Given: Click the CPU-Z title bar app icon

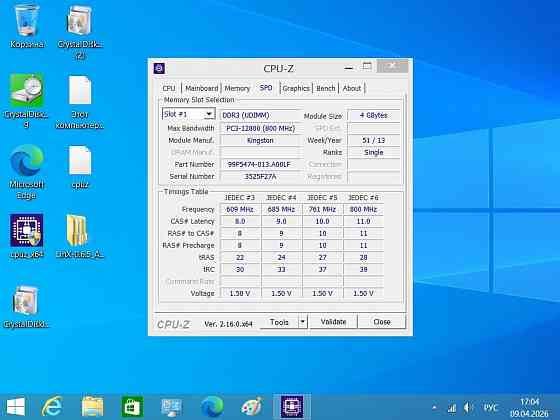Looking at the screenshot, I should [x=159, y=68].
